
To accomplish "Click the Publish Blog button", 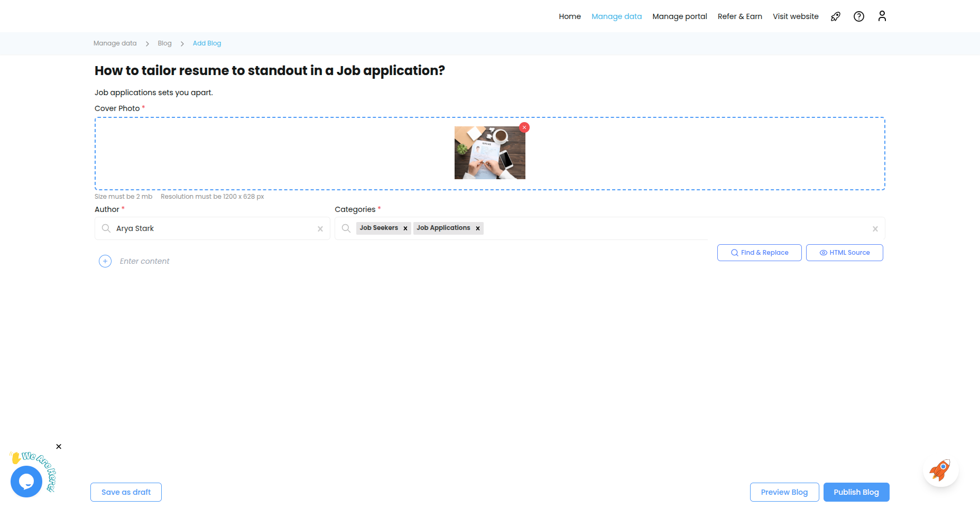I will point(856,492).
